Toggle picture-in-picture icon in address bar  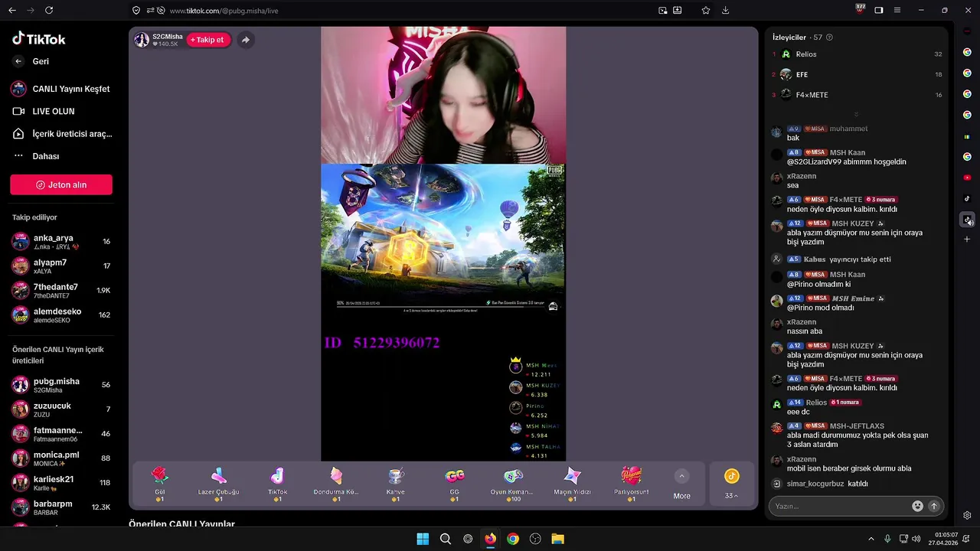(663, 10)
